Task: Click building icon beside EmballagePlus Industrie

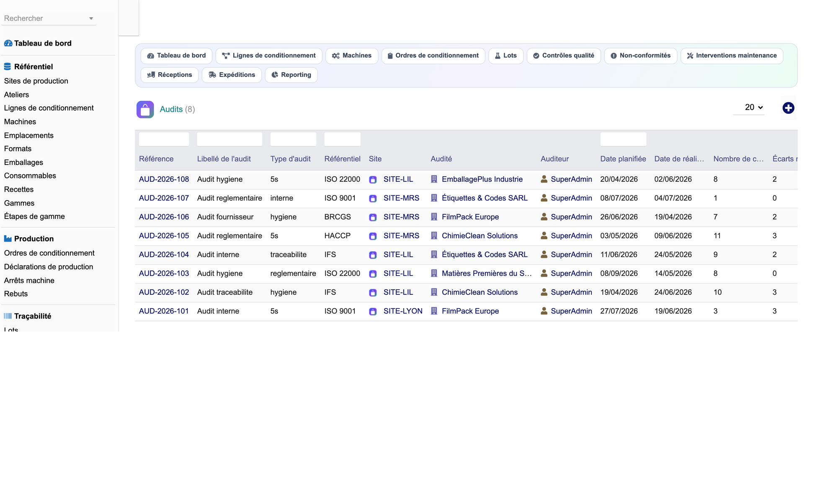Action: coord(434,179)
